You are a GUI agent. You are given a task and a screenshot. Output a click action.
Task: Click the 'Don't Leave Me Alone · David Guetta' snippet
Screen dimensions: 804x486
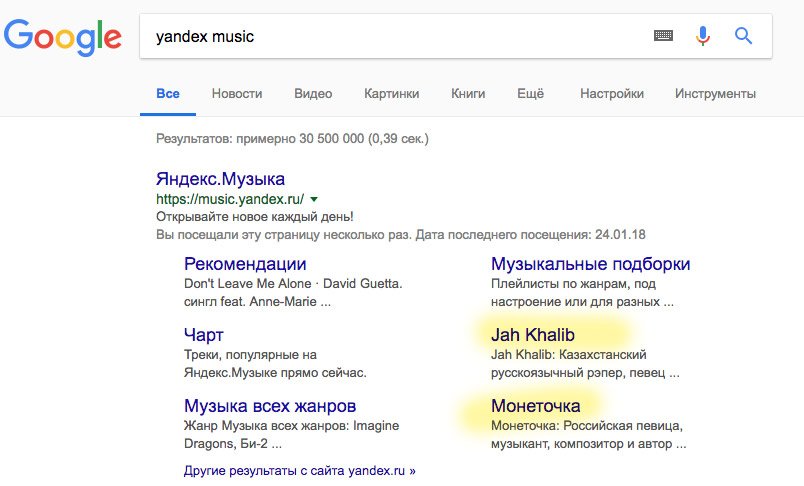click(x=293, y=284)
